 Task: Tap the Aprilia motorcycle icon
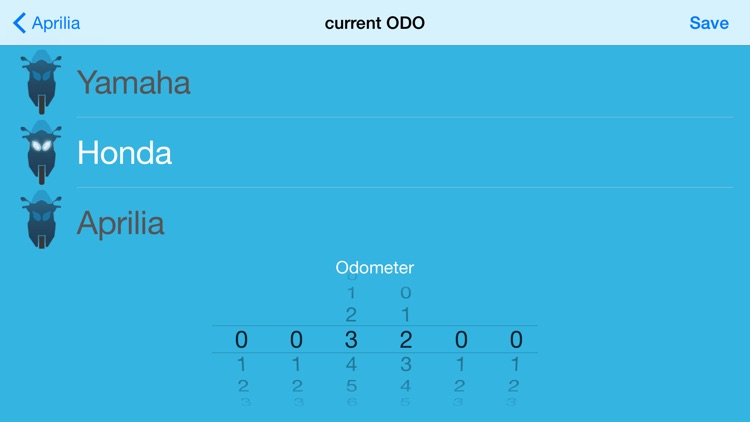coord(41,220)
